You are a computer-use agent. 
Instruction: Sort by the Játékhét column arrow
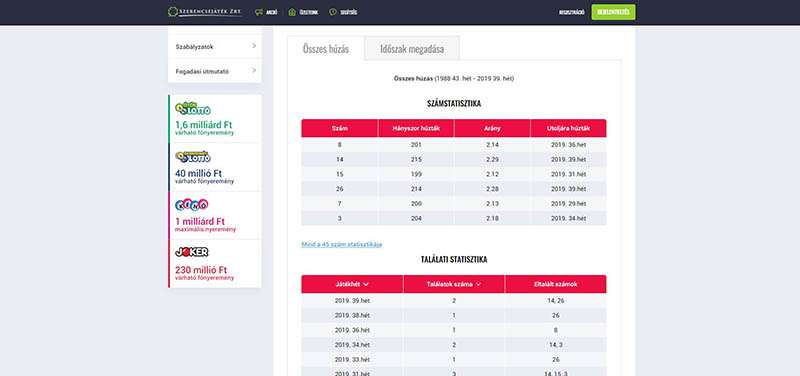pos(366,284)
